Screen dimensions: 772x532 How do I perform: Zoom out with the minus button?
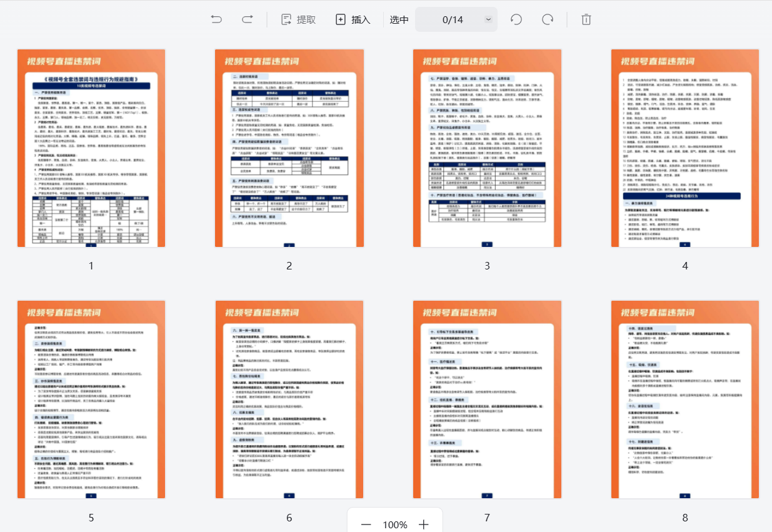[366, 524]
